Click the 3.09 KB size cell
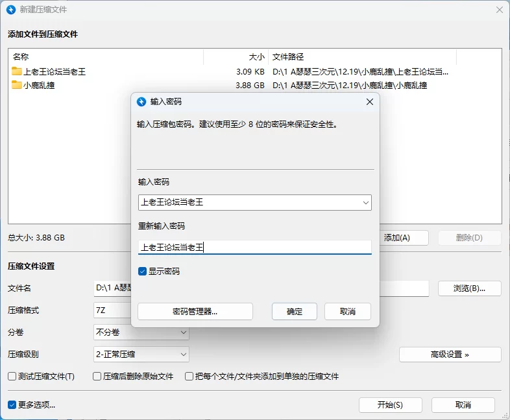The width and height of the screenshot is (510, 420). coord(250,71)
